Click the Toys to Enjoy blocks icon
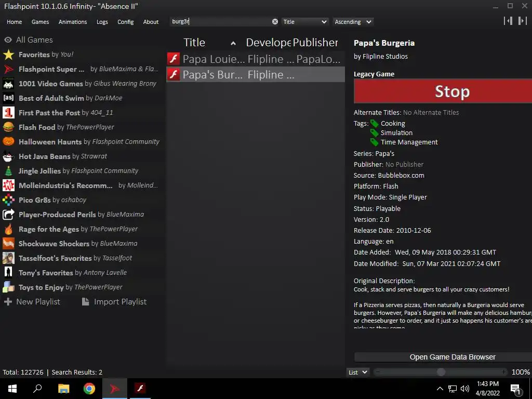532x399 pixels. pos(8,287)
